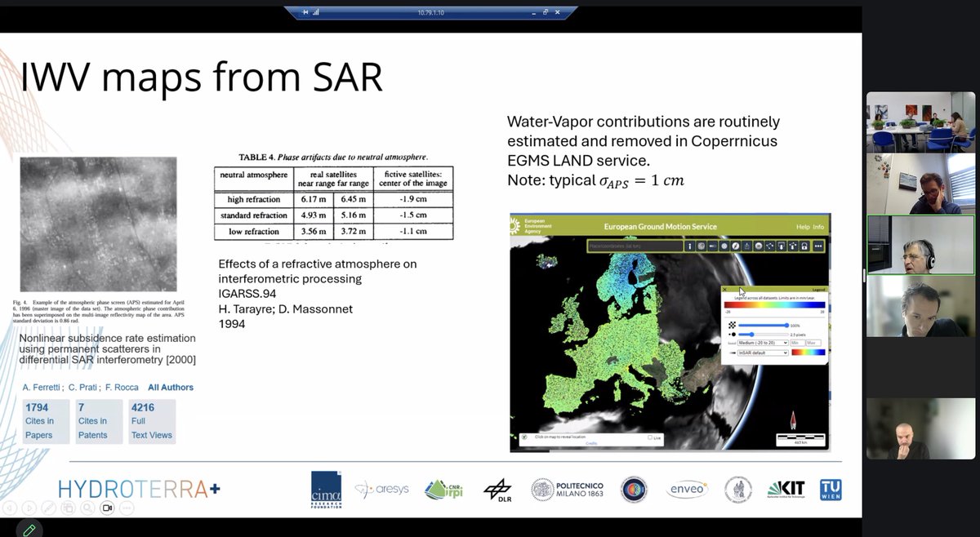
Task: Close the Legend panel with X
Action: point(724,290)
